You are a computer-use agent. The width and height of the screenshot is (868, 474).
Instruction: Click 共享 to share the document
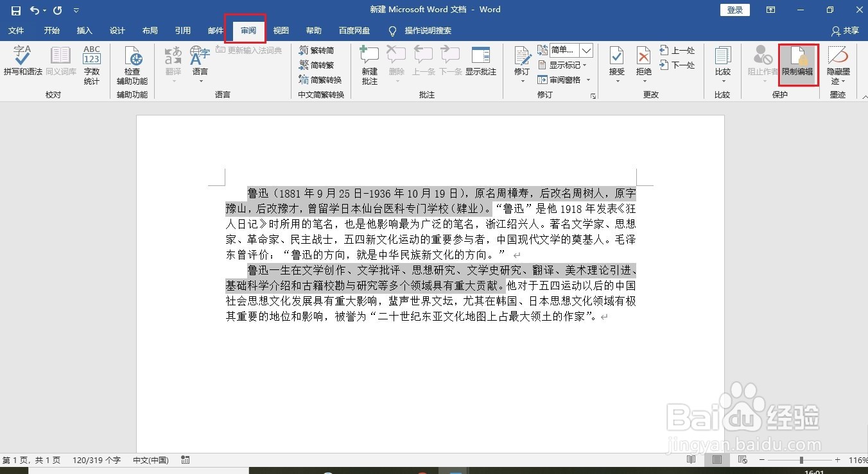[x=846, y=30]
